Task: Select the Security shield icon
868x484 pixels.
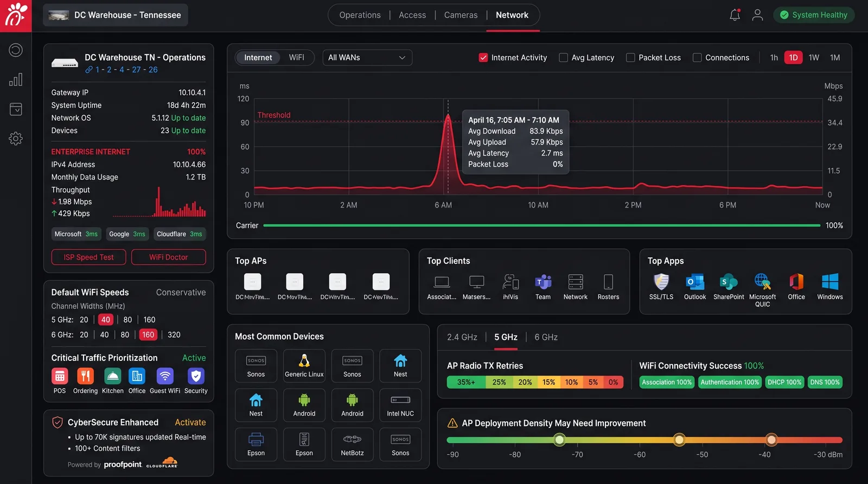Action: pyautogui.click(x=196, y=376)
